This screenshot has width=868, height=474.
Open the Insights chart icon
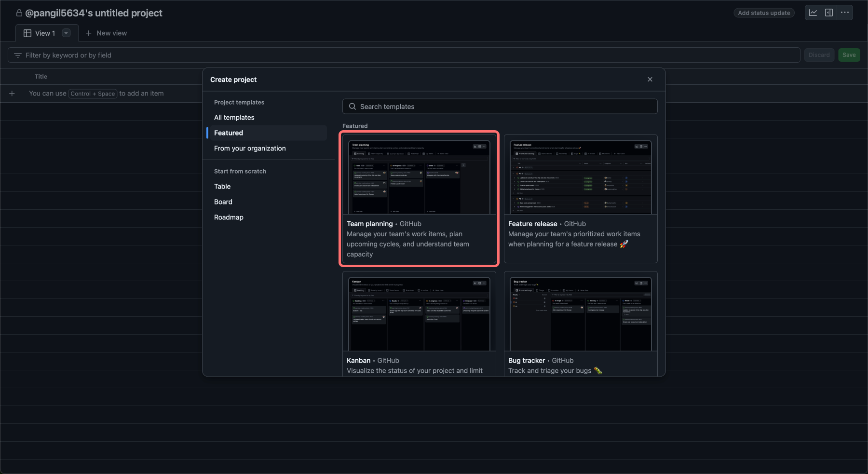[x=813, y=13]
